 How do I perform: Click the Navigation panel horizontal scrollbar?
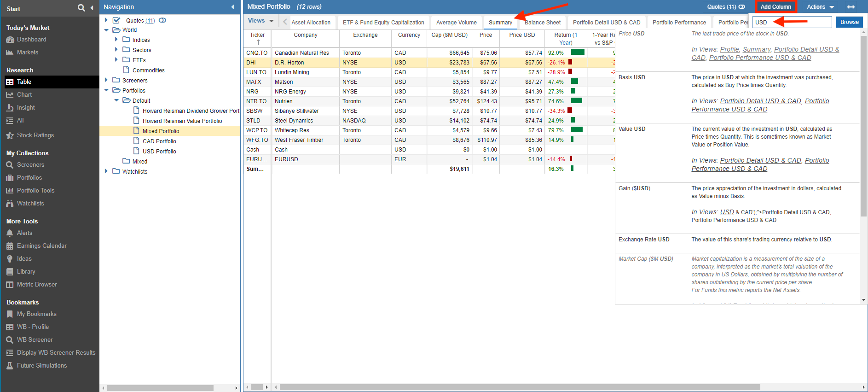tap(160, 388)
